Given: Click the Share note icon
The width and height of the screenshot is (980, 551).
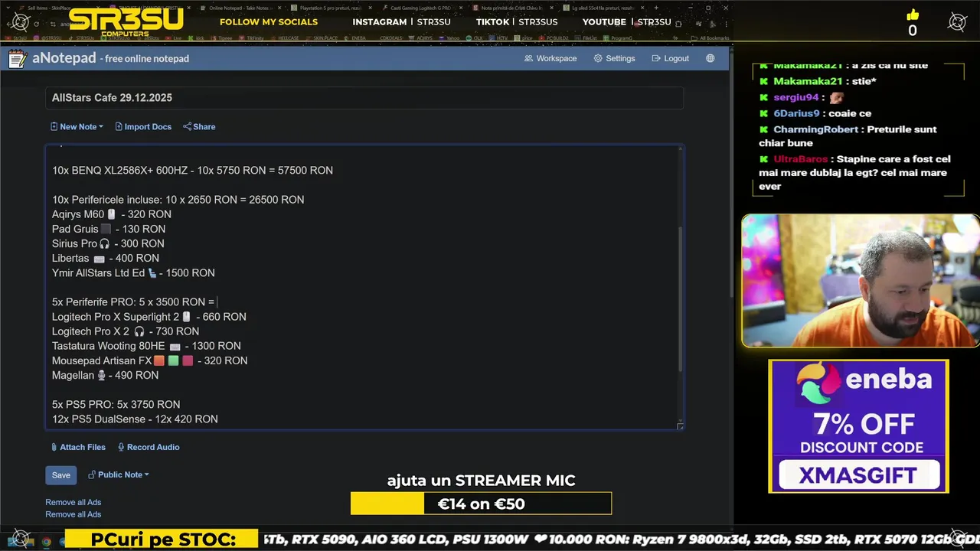Looking at the screenshot, I should coord(187,126).
